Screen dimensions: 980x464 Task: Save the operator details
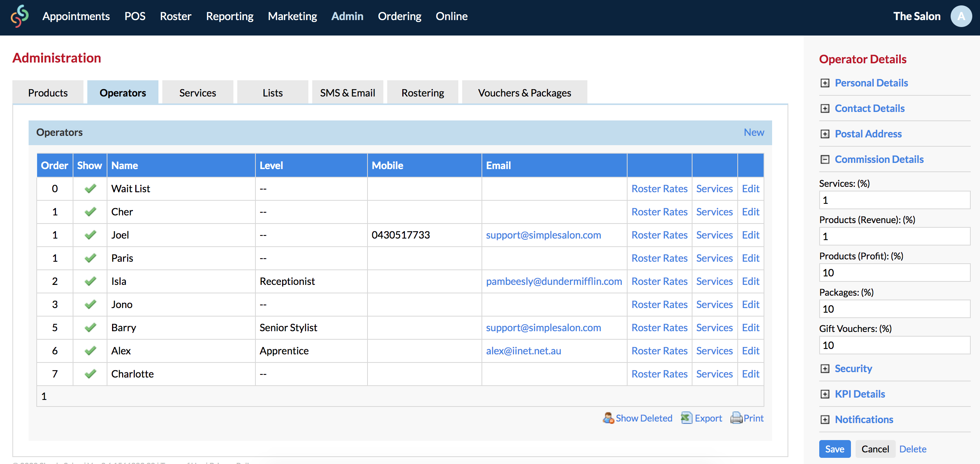coord(835,449)
